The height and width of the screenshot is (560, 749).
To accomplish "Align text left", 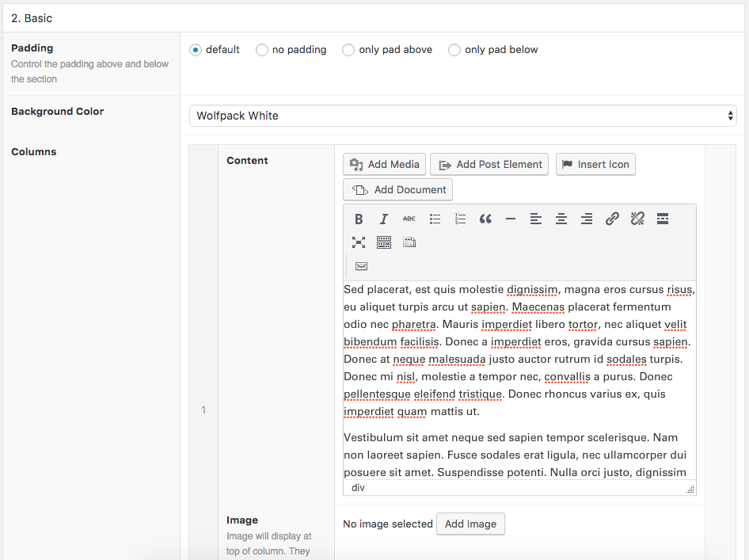I will coord(536,219).
